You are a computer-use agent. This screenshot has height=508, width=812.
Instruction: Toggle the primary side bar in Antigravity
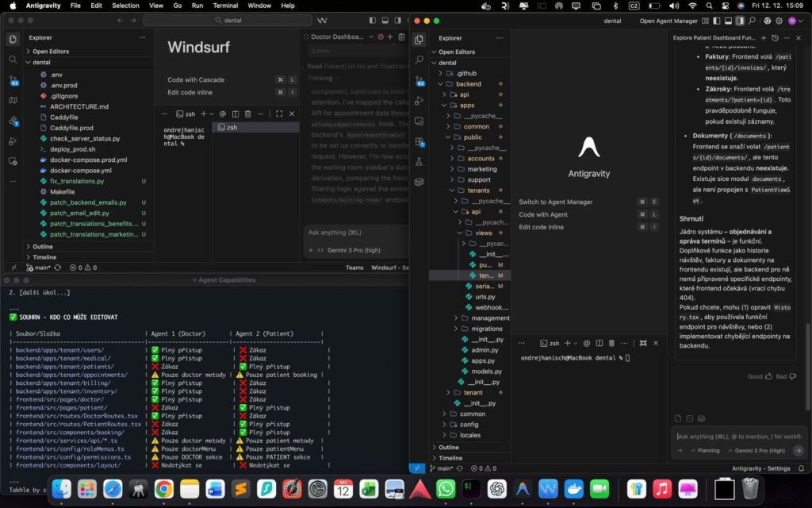pyautogui.click(x=715, y=21)
